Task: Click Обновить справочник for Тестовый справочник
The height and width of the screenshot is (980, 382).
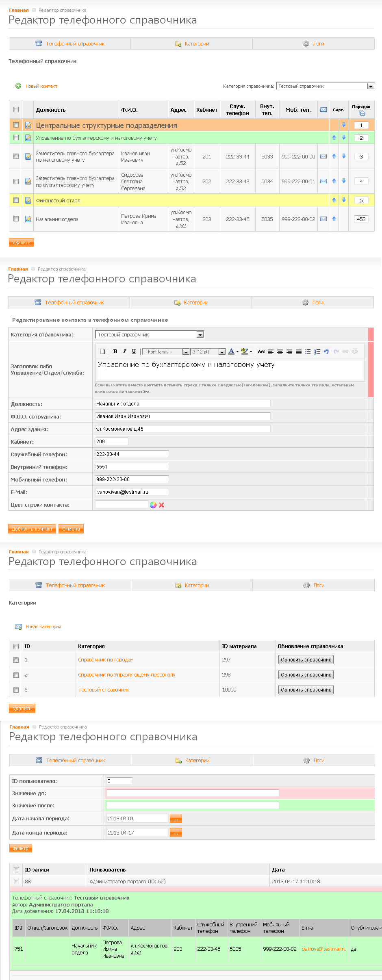Action: (x=306, y=689)
